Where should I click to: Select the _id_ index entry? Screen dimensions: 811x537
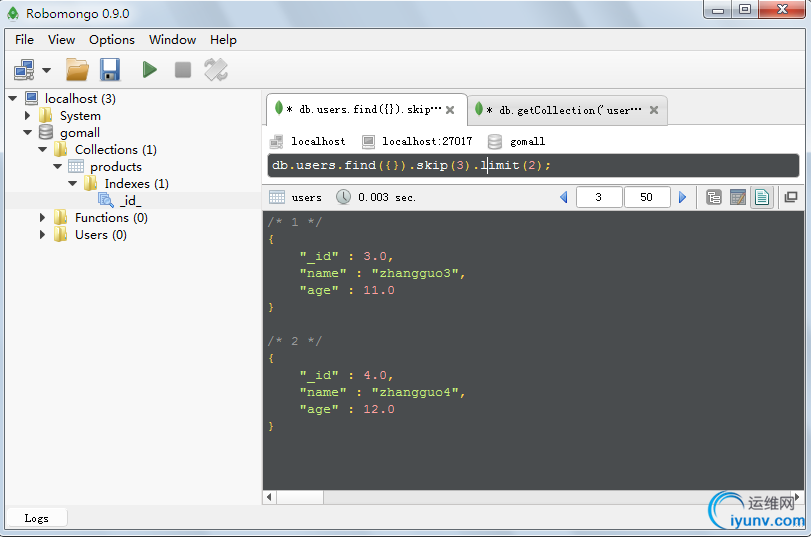point(130,201)
